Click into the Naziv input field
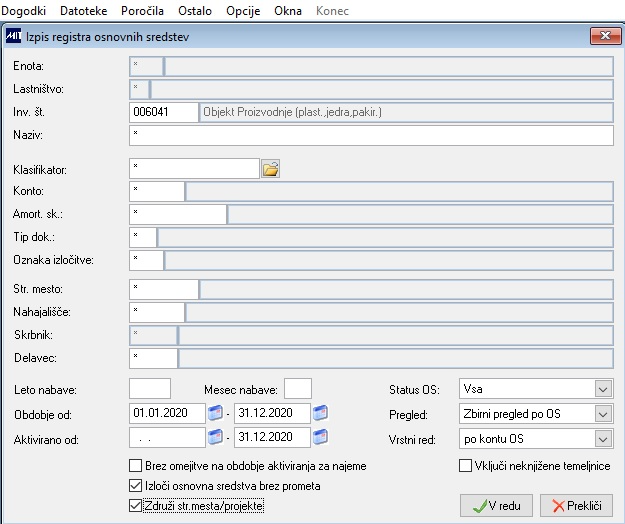This screenshot has width=625, height=524. (371, 135)
